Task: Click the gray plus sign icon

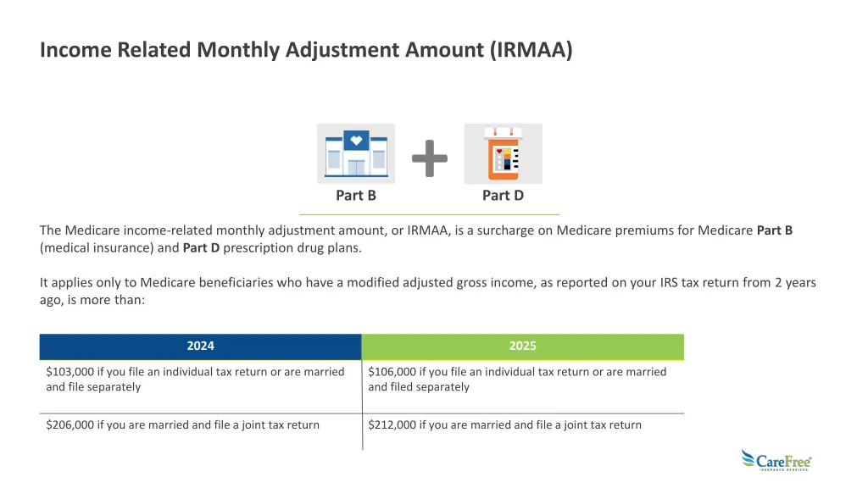Action: [430, 158]
